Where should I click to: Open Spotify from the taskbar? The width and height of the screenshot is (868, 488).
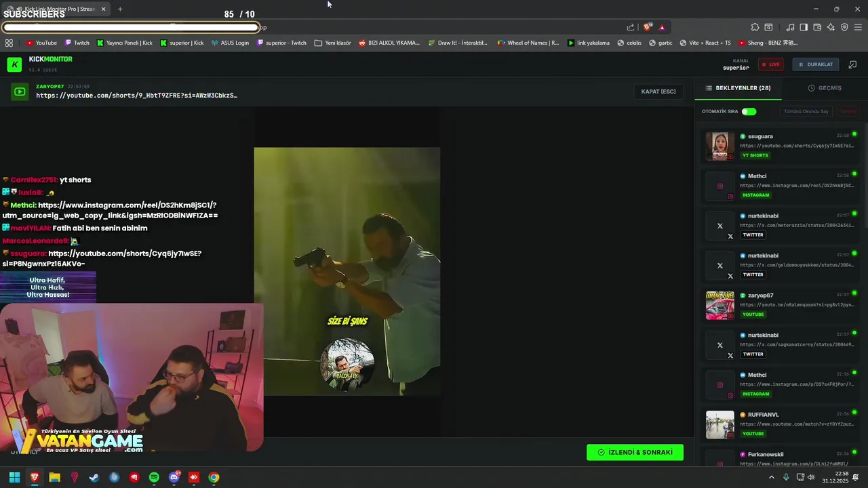click(x=154, y=477)
